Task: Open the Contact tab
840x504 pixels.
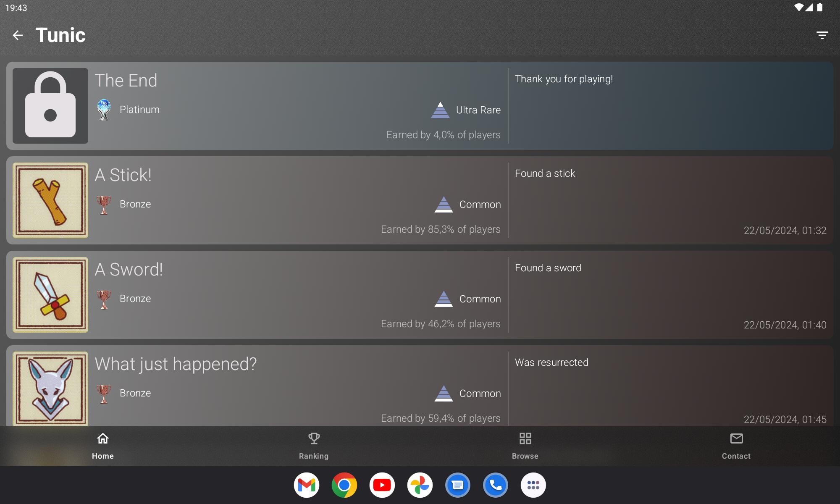Action: (x=736, y=446)
